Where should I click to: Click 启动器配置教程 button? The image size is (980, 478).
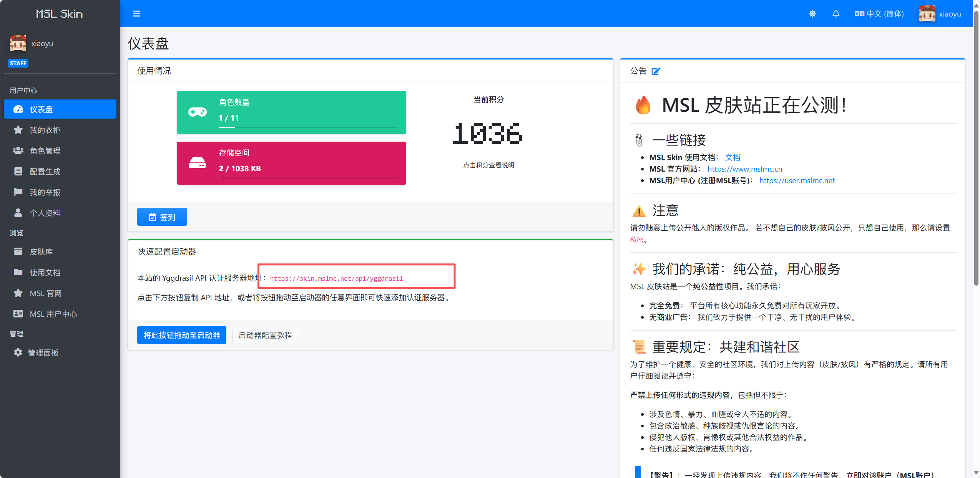(265, 335)
